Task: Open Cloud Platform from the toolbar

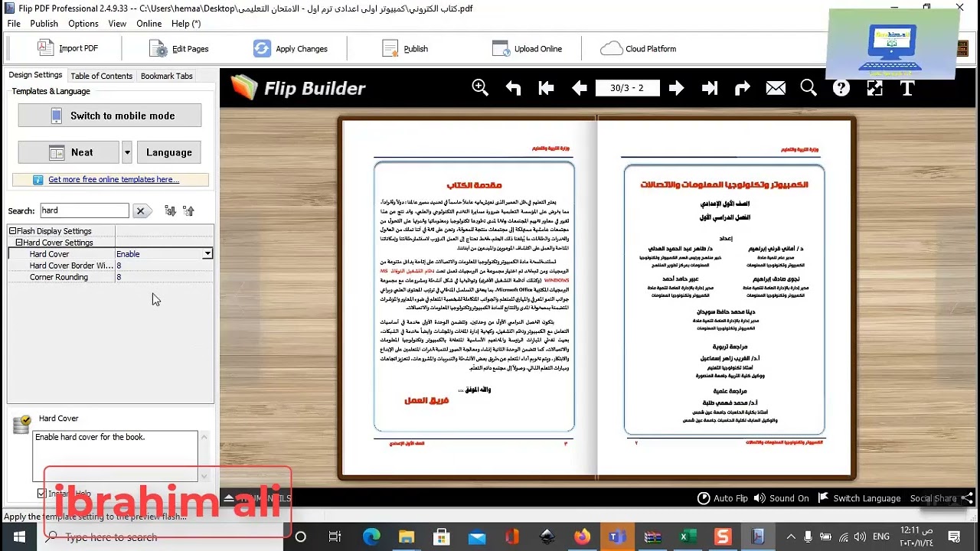Action: (639, 48)
